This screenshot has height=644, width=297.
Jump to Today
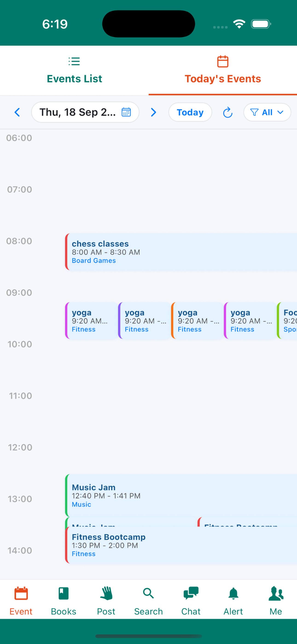coord(190,112)
